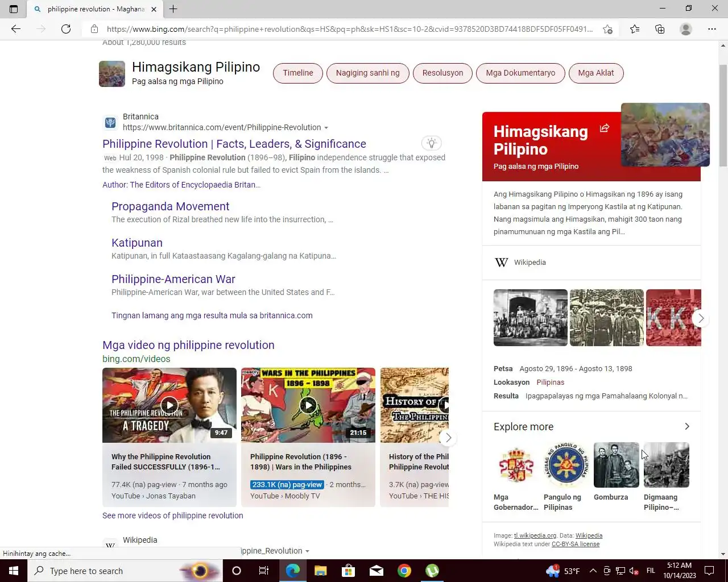Select the Naging sanhi ng chip
728x582 pixels.
coord(367,73)
